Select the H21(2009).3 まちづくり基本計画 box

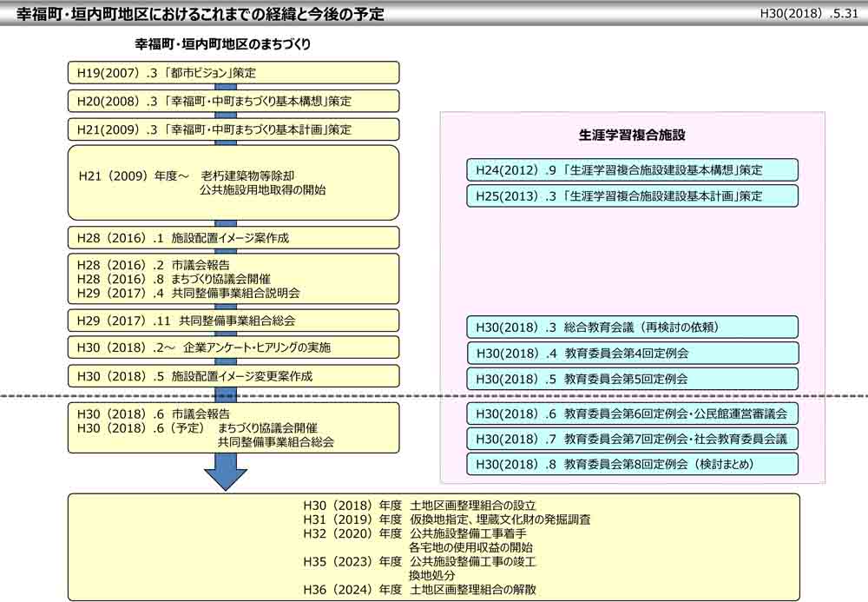(233, 130)
